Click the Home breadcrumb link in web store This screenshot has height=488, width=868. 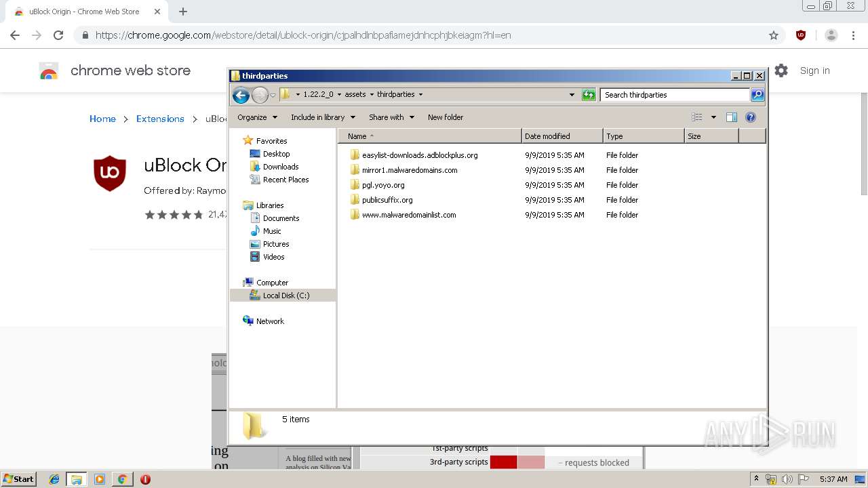102,119
